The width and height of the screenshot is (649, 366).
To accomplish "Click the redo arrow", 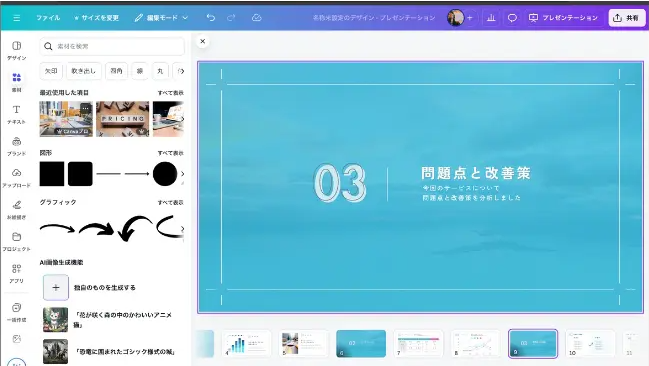I will point(231,18).
